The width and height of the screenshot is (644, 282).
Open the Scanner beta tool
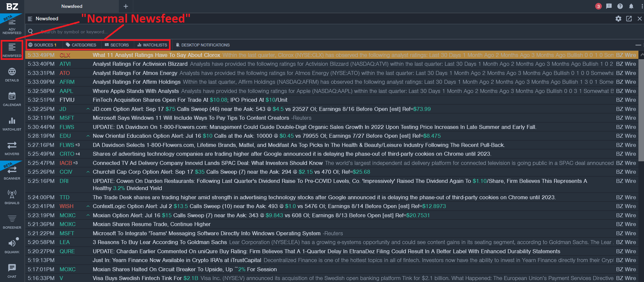tap(12, 172)
